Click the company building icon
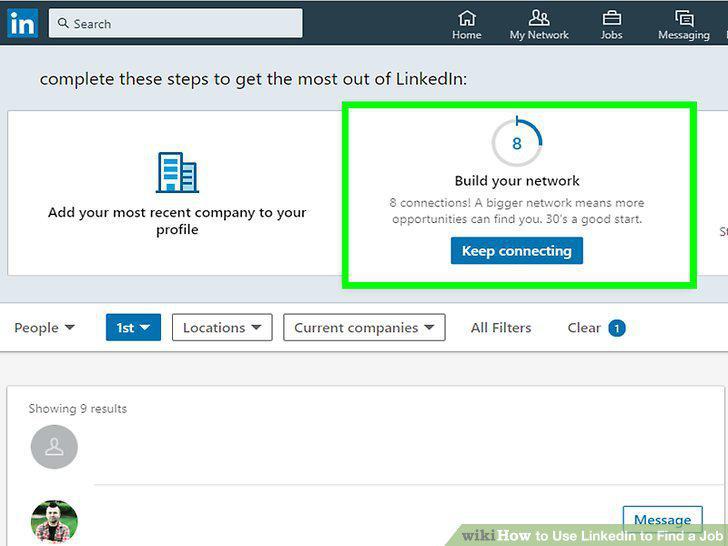728x546 pixels. click(177, 172)
